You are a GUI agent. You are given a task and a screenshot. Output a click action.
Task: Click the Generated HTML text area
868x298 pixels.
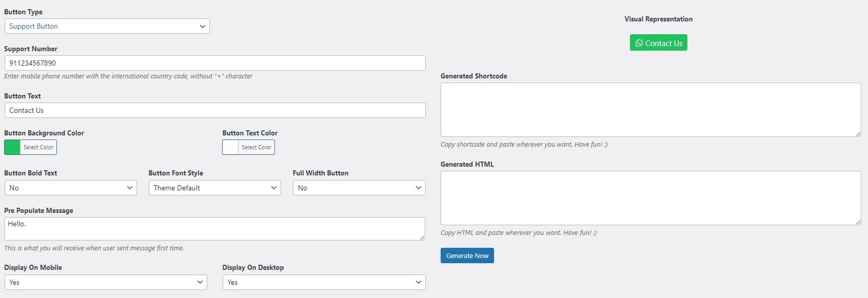click(x=650, y=198)
